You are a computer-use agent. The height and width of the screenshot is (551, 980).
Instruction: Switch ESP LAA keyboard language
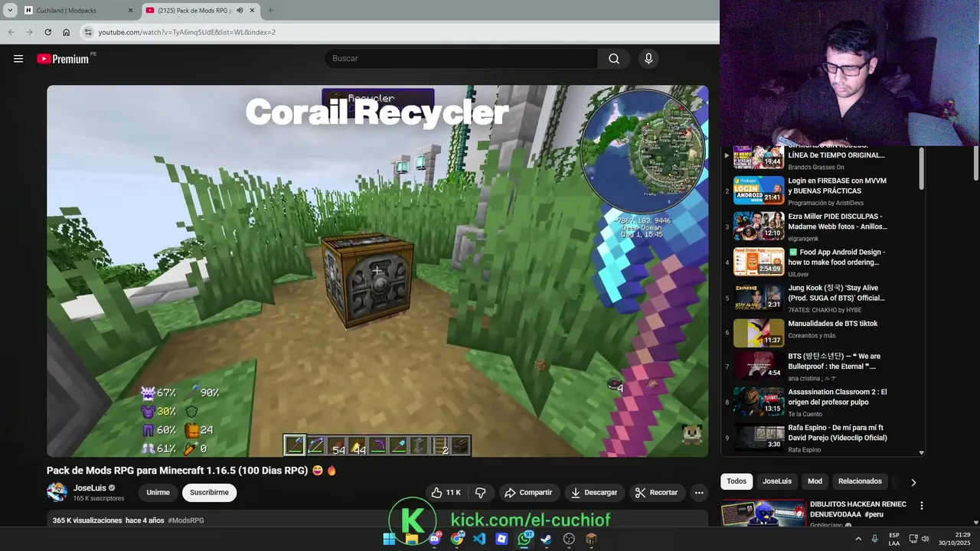pos(894,539)
